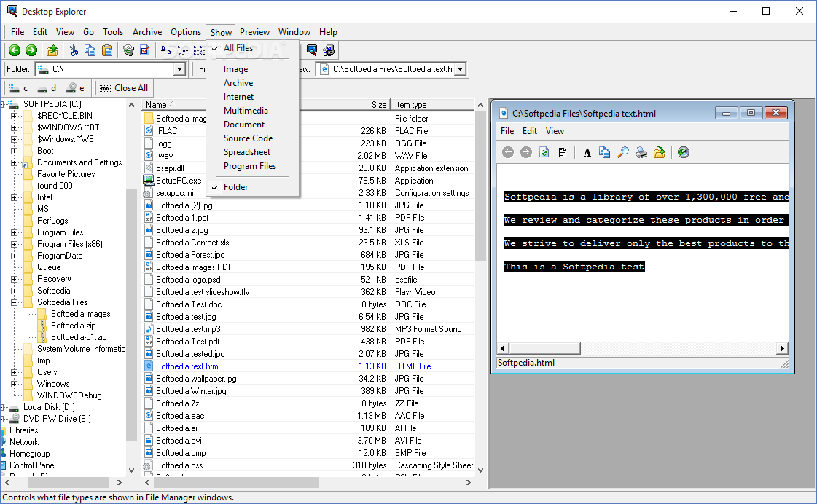Select the SetupPC.exe file
Screen dimensions: 817x504
click(179, 181)
